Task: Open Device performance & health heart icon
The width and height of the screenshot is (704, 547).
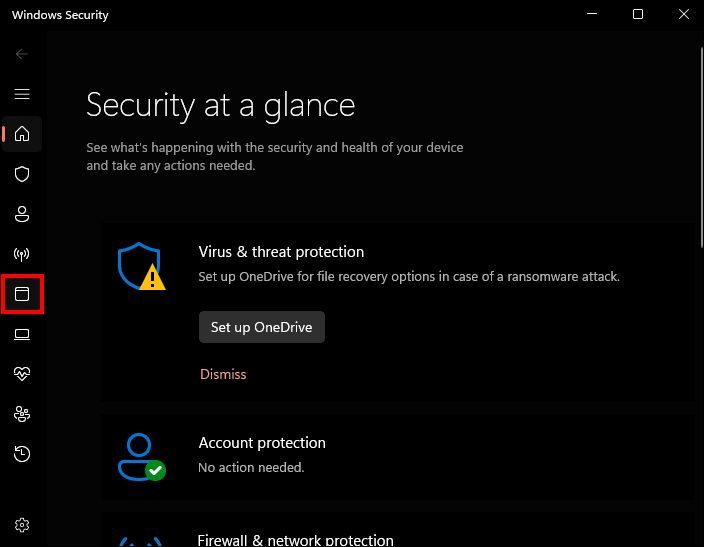Action: point(22,374)
